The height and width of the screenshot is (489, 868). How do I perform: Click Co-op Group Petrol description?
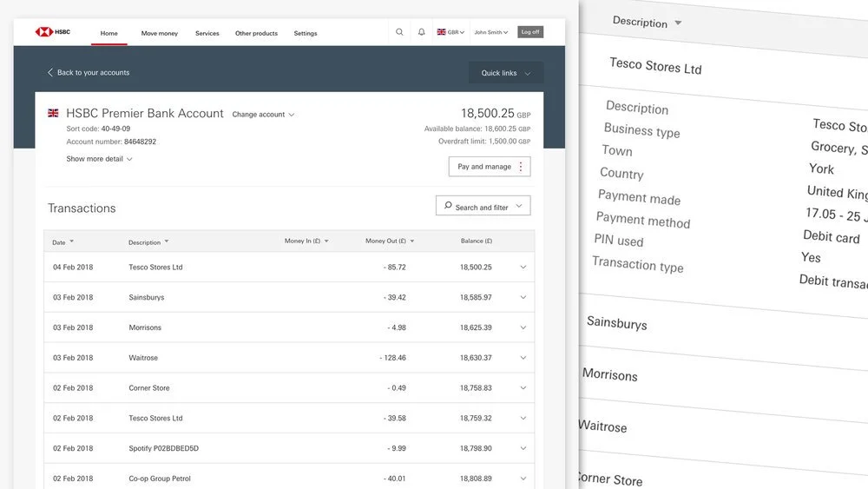160,479
